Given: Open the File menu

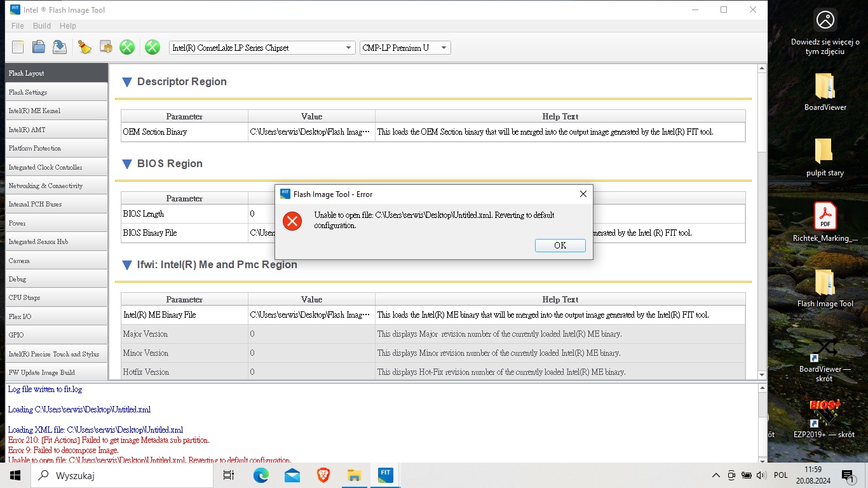Looking at the screenshot, I should tap(18, 26).
